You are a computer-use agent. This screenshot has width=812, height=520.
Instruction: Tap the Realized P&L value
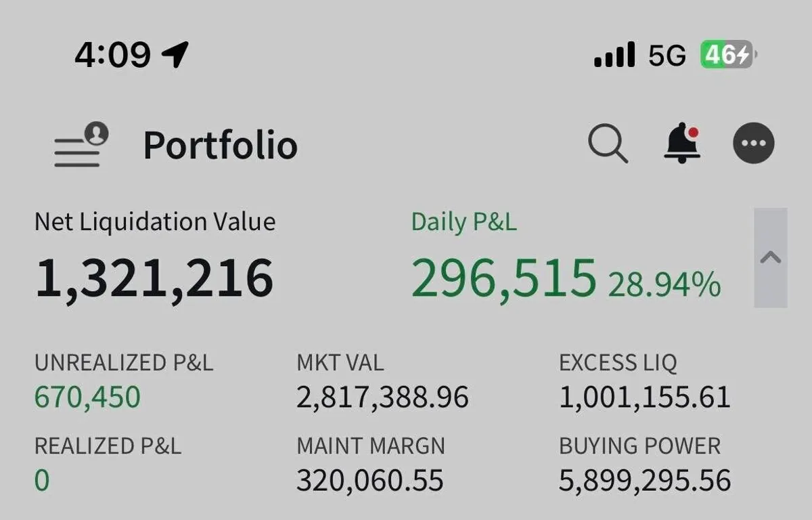(42, 481)
